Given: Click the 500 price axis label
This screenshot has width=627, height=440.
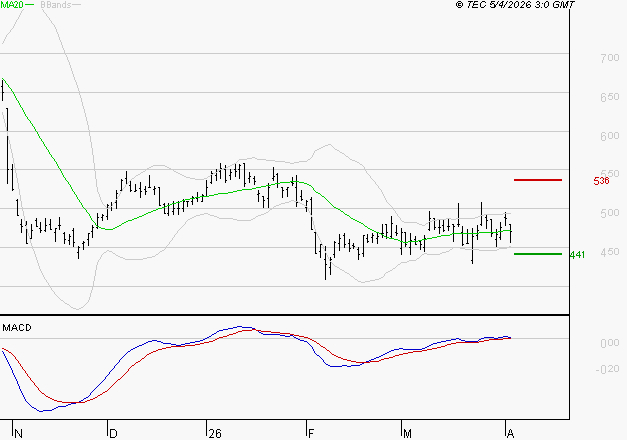Looking at the screenshot, I should [609, 213].
